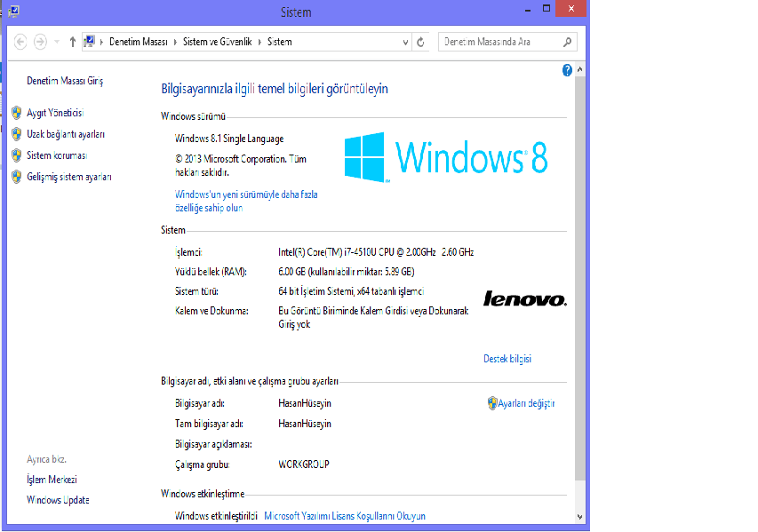
Task: Select Denetim Masası breadcrumb
Action: pos(139,42)
